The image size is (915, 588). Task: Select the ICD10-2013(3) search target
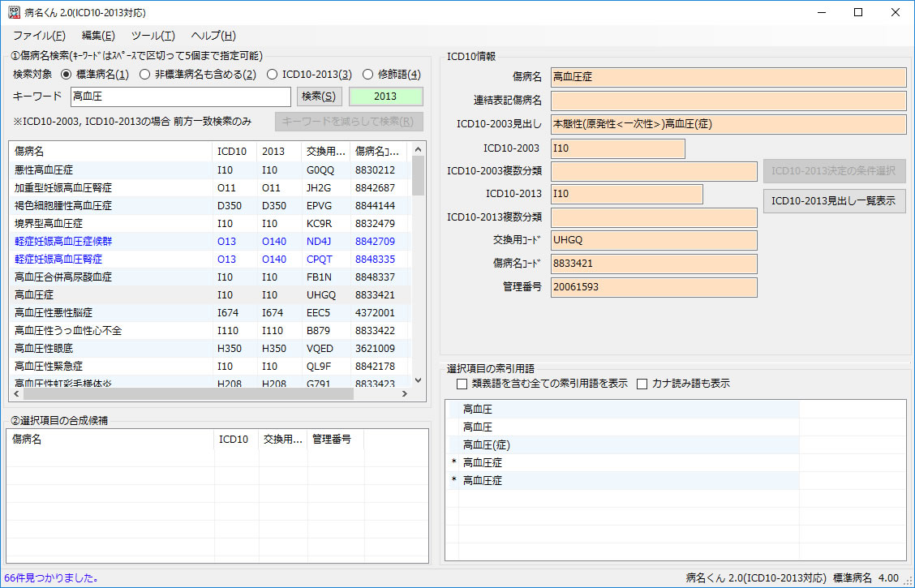(309, 75)
